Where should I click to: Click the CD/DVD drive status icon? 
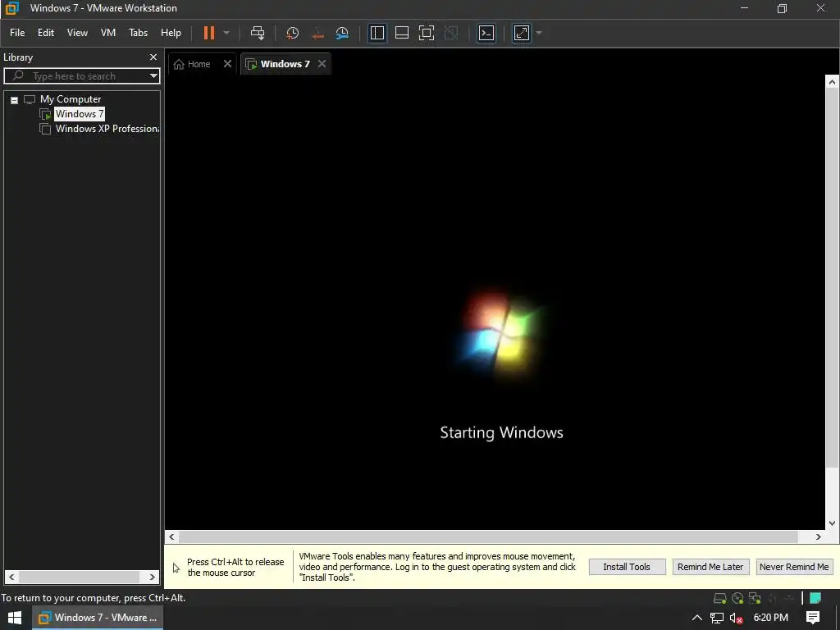(737, 598)
